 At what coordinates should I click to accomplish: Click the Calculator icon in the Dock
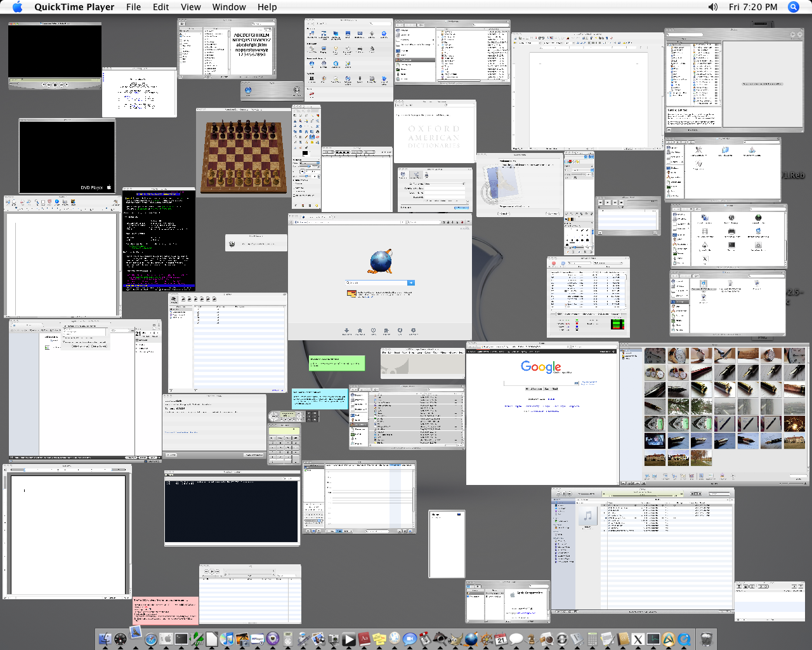pos(593,639)
